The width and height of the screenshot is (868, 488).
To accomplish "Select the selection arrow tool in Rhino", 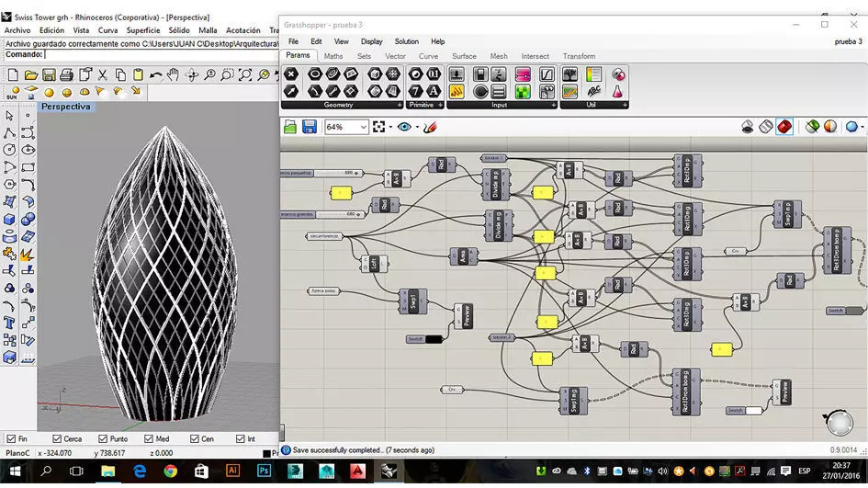I will 9,116.
